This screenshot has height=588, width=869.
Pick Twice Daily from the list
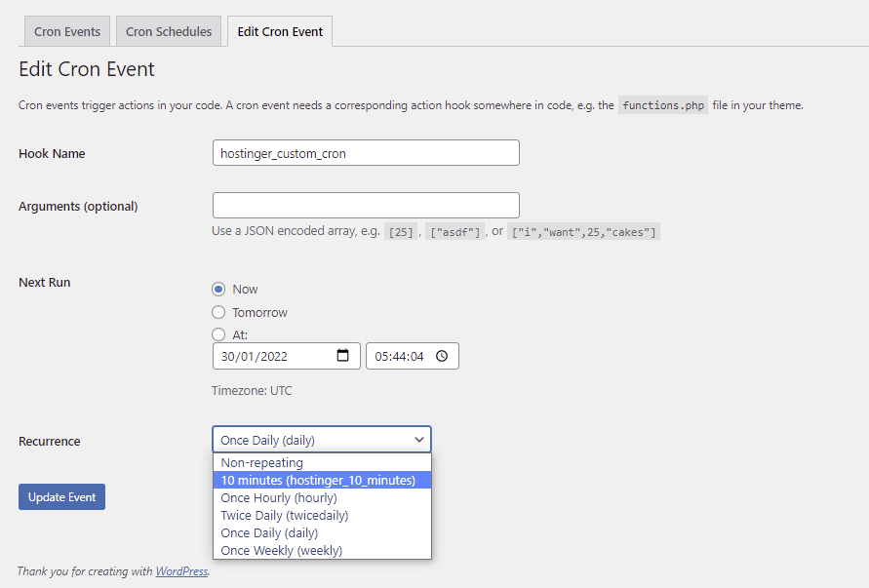[x=322, y=515]
